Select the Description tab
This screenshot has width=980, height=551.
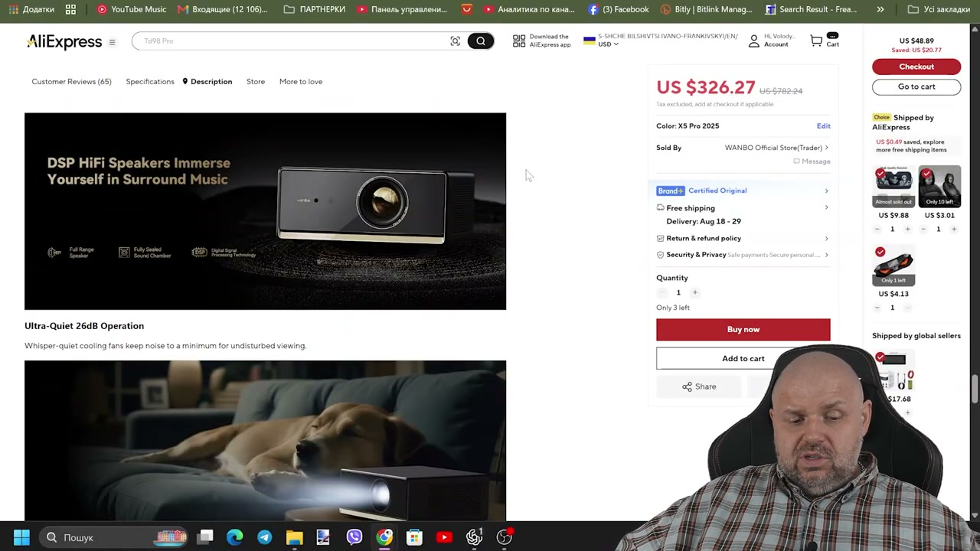point(207,81)
